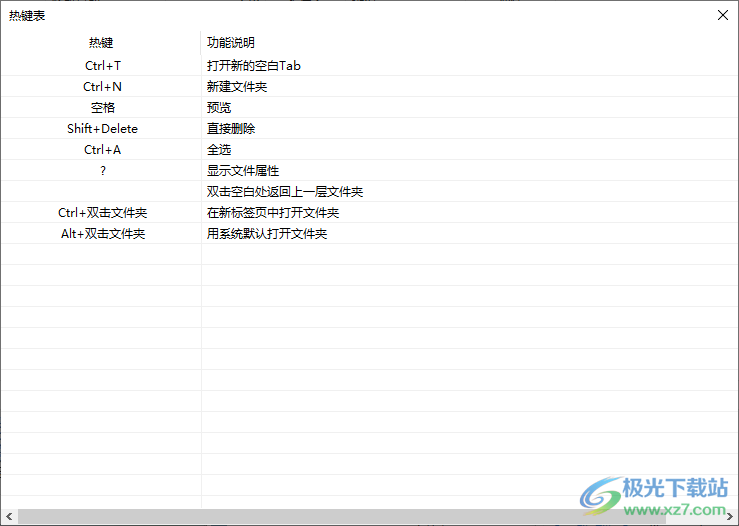The width and height of the screenshot is (739, 526).
Task: Select the Alt+双击文件夹 hotkey cell
Action: point(102,234)
